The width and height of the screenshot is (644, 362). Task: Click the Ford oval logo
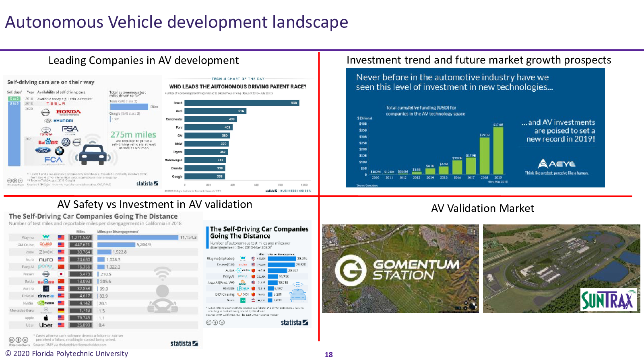click(x=43, y=150)
